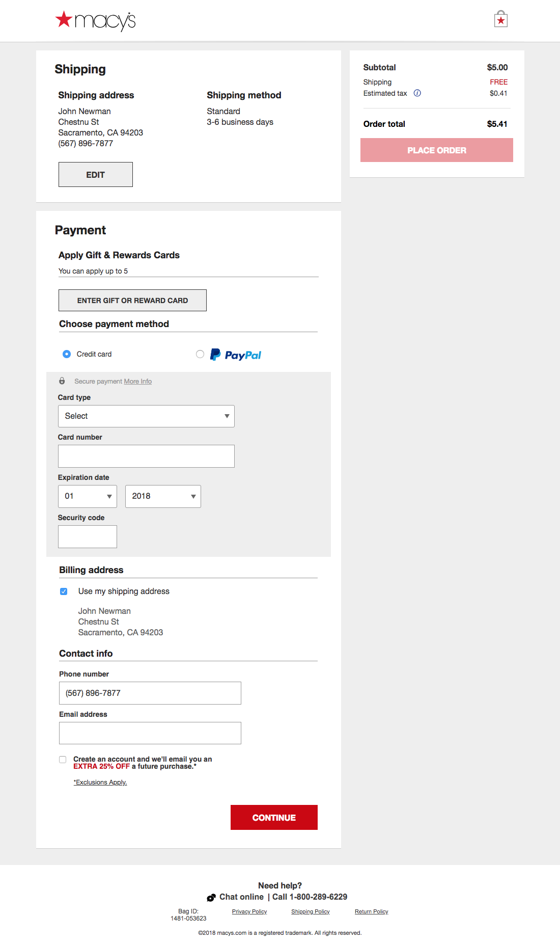Click Enter Gift or Reward Card
The width and height of the screenshot is (560, 944).
tap(132, 301)
